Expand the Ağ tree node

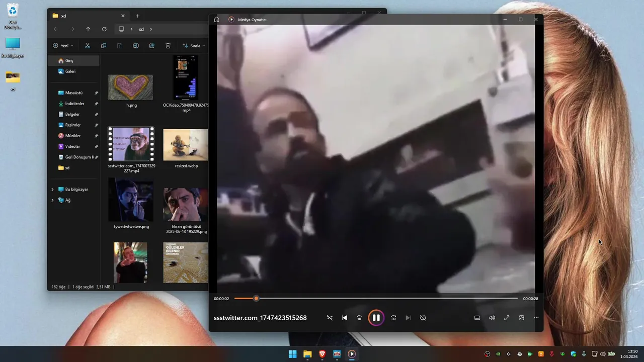(x=52, y=200)
